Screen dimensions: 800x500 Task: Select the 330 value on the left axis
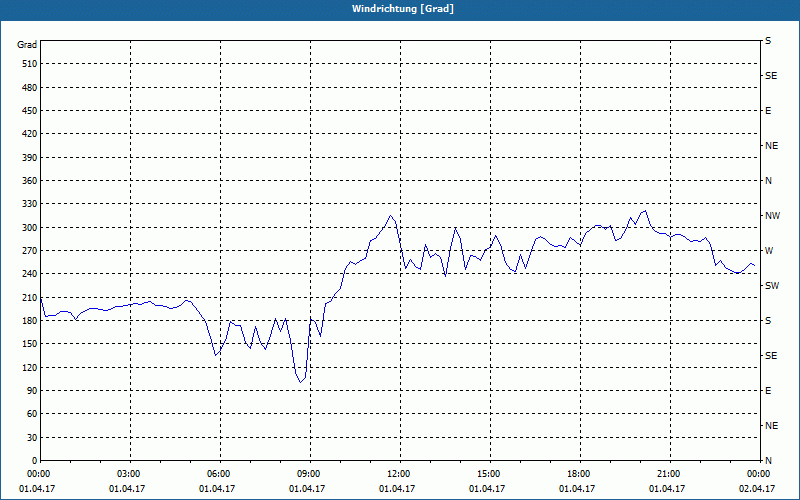[x=30, y=204]
